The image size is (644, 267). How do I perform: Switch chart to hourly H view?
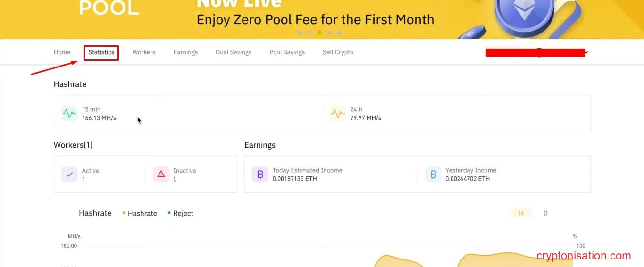(521, 213)
